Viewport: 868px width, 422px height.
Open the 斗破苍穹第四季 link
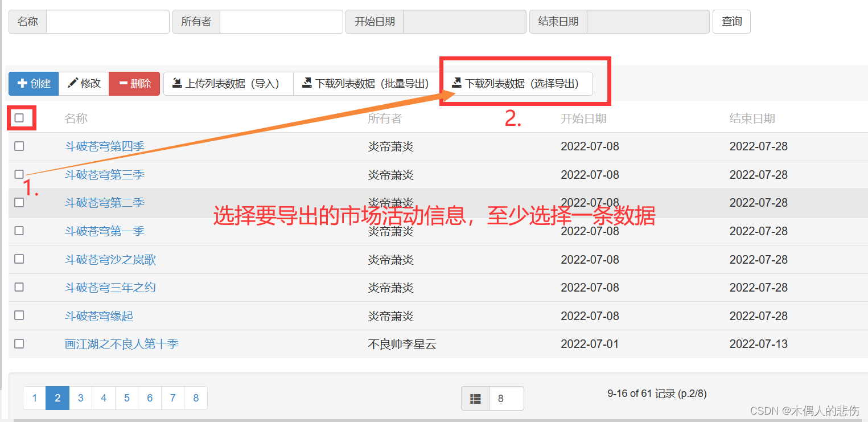click(105, 146)
